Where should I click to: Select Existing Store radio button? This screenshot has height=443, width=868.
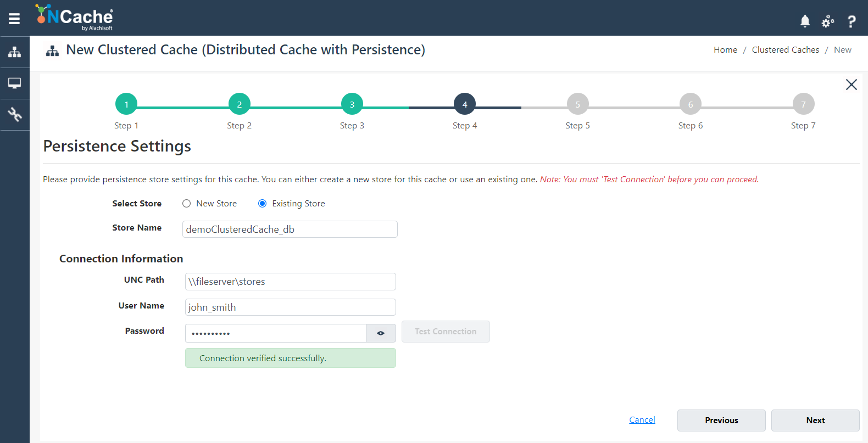(263, 204)
